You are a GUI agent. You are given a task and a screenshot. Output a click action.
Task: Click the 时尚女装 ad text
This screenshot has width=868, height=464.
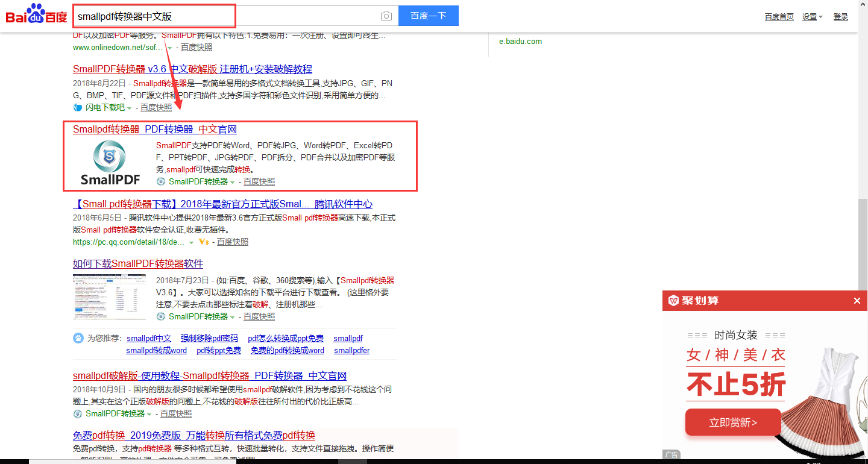[736, 335]
